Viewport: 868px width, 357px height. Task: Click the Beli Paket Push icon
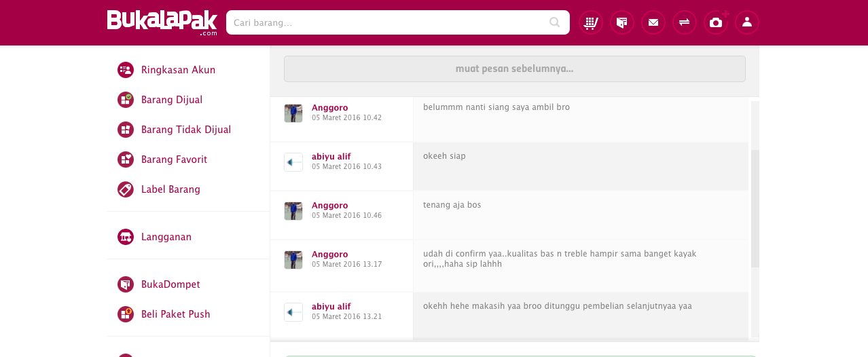pyautogui.click(x=125, y=314)
